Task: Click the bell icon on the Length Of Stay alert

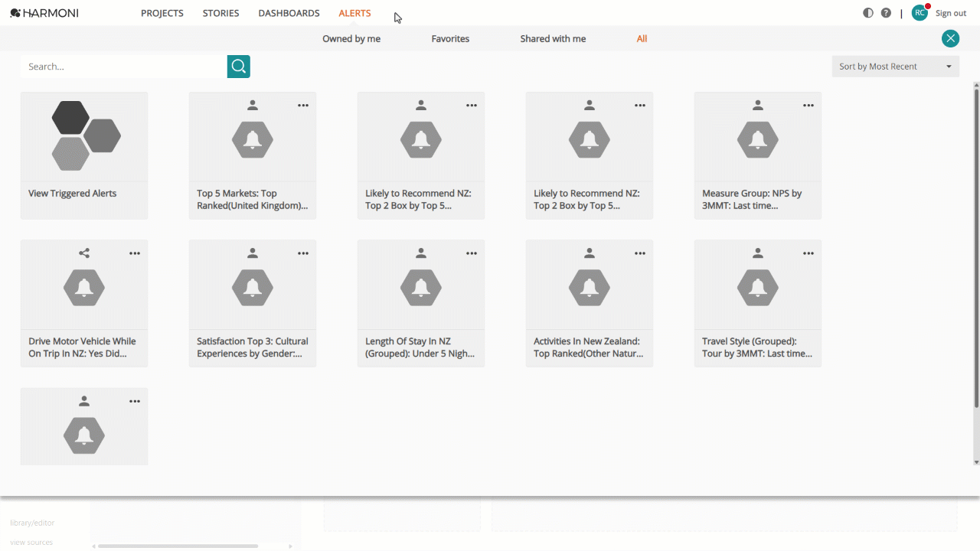Action: point(421,288)
